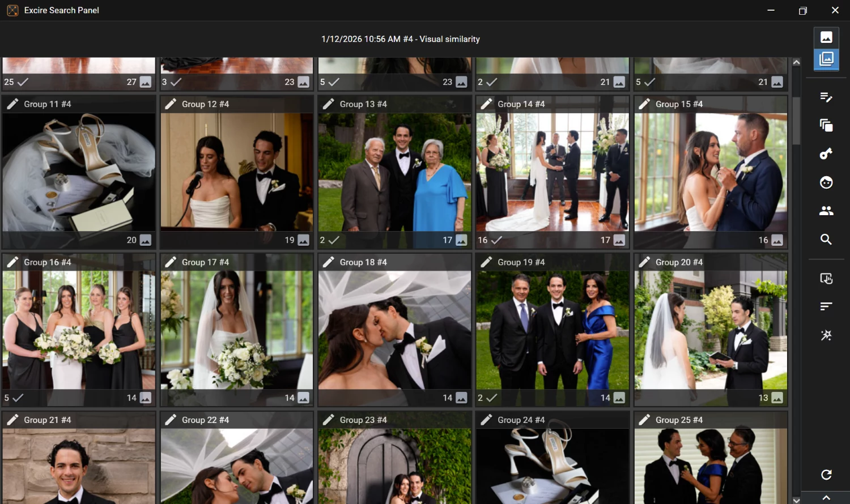This screenshot has height=504, width=850.
Task: Open Group 20 first look garden thumbnail
Action: click(711, 330)
